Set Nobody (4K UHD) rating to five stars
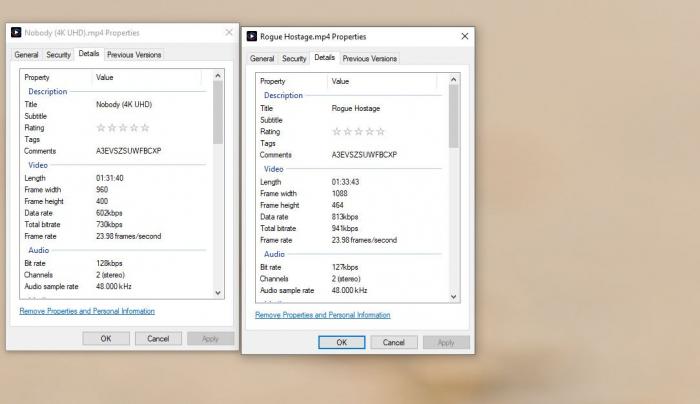Image resolution: width=700 pixels, height=404 pixels. (x=145, y=128)
